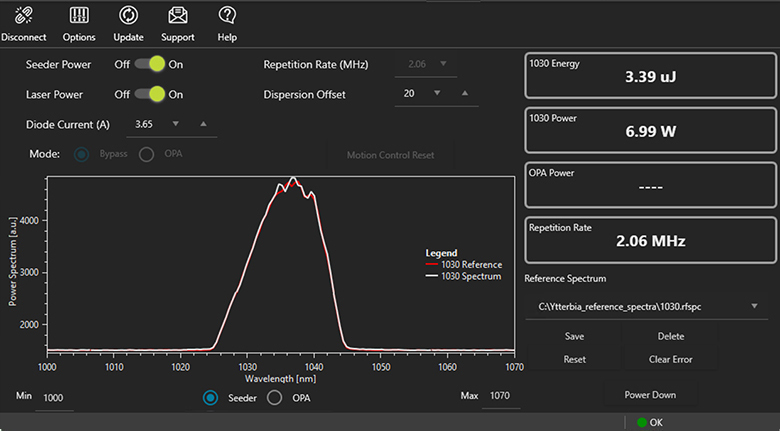
Task: Click the Min wavelength input field
Action: pos(54,398)
